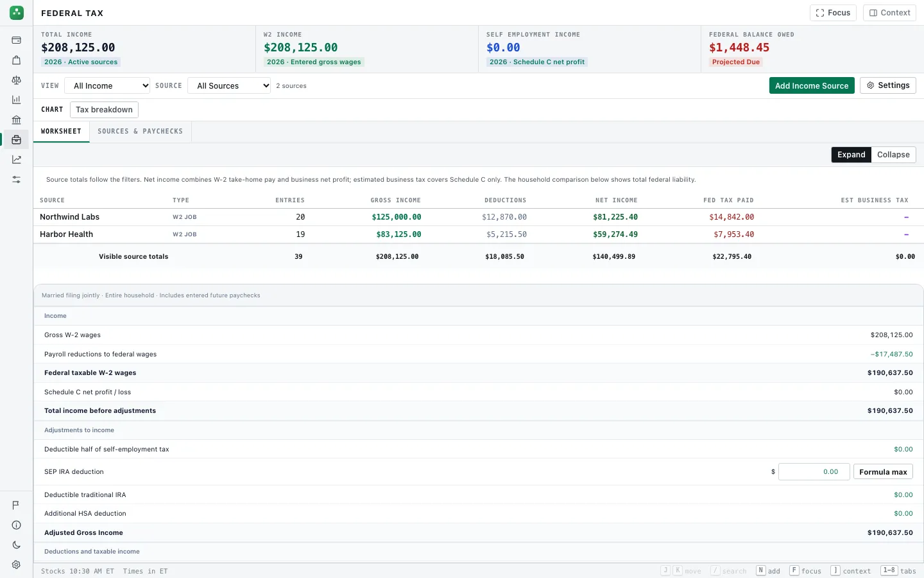Click the Focus button
This screenshot has width=924, height=578.
[x=833, y=13]
